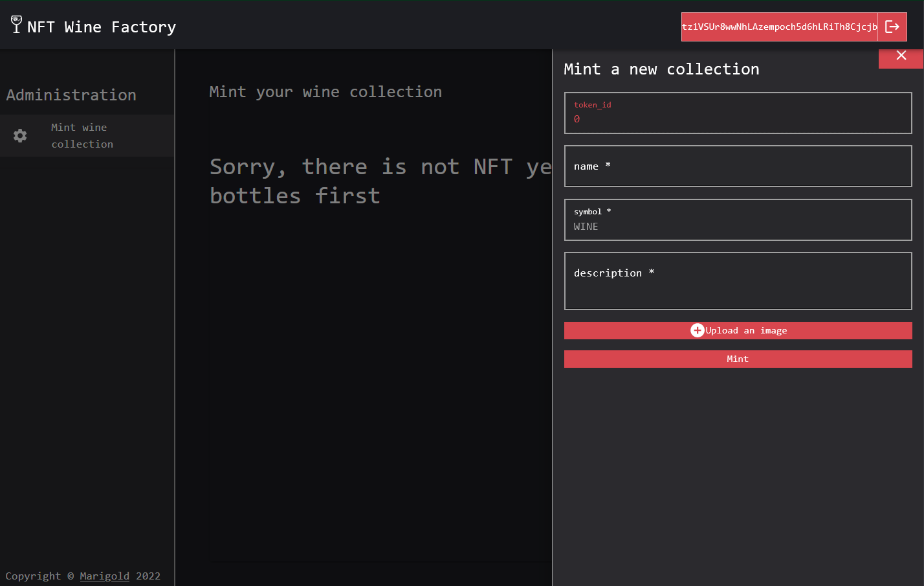
Task: Click the description text area
Action: [x=738, y=281]
